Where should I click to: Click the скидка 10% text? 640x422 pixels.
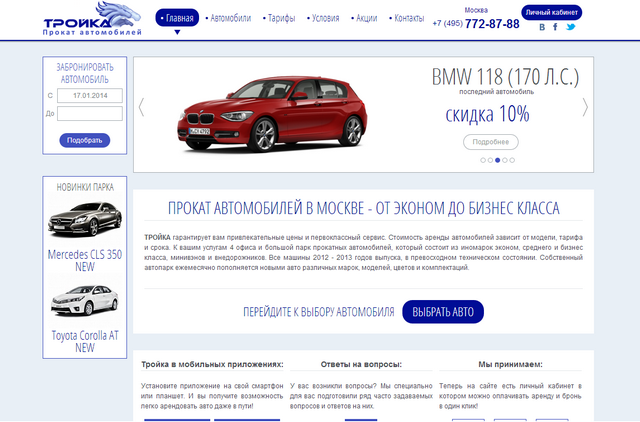[x=487, y=114]
